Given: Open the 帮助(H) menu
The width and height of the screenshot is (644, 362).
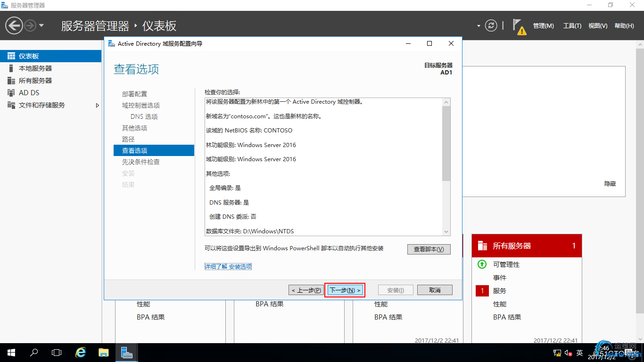Looking at the screenshot, I should point(624,26).
